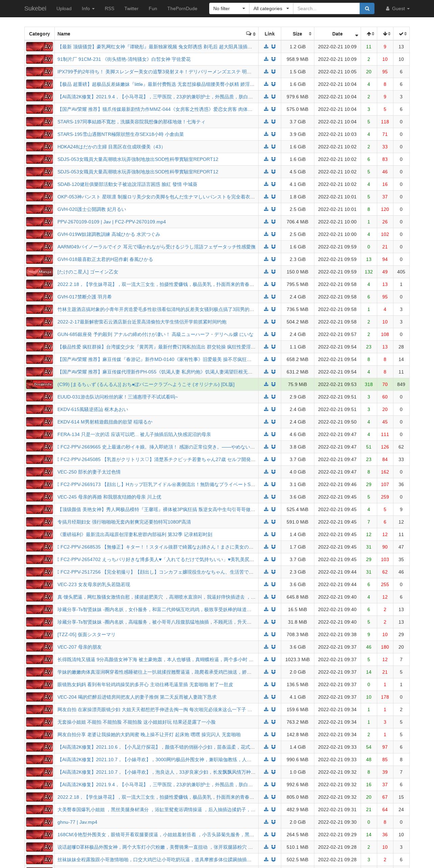This screenshot has width=434, height=868.
Task: Click the Category column header
Action: click(40, 34)
